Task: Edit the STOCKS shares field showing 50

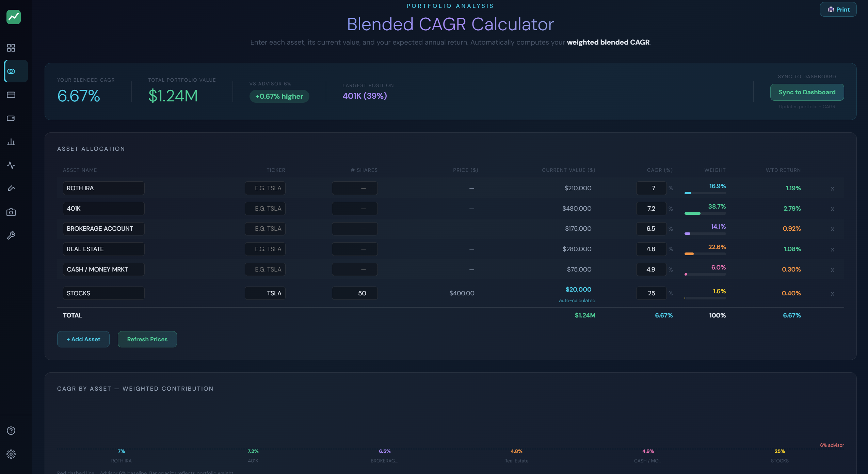Action: [x=355, y=293]
